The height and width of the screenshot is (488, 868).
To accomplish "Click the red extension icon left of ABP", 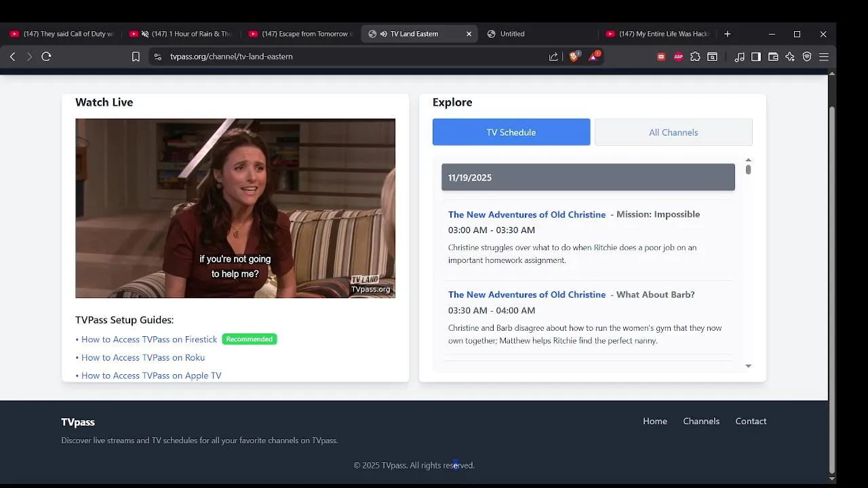I will tap(661, 57).
